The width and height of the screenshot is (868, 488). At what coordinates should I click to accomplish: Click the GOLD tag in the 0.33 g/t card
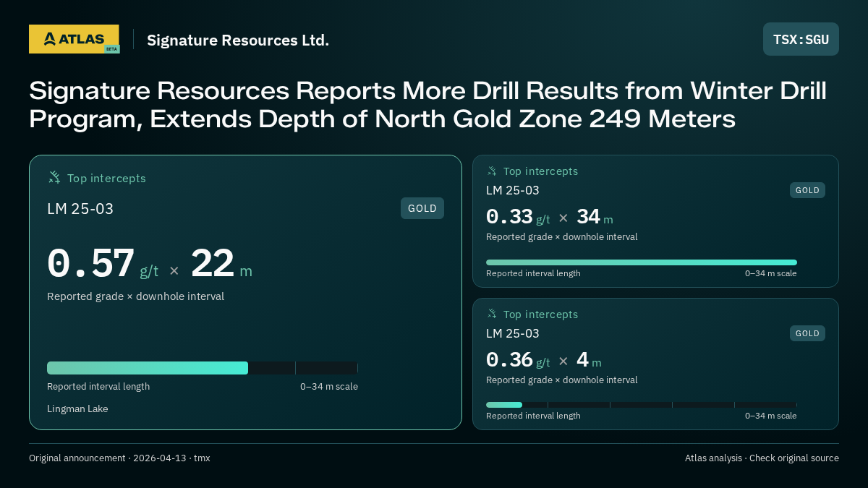point(807,190)
